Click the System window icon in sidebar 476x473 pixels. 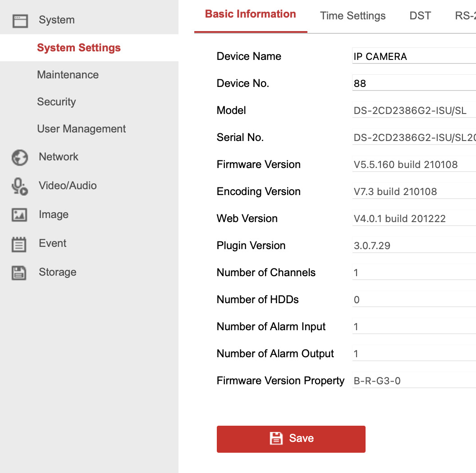click(20, 21)
